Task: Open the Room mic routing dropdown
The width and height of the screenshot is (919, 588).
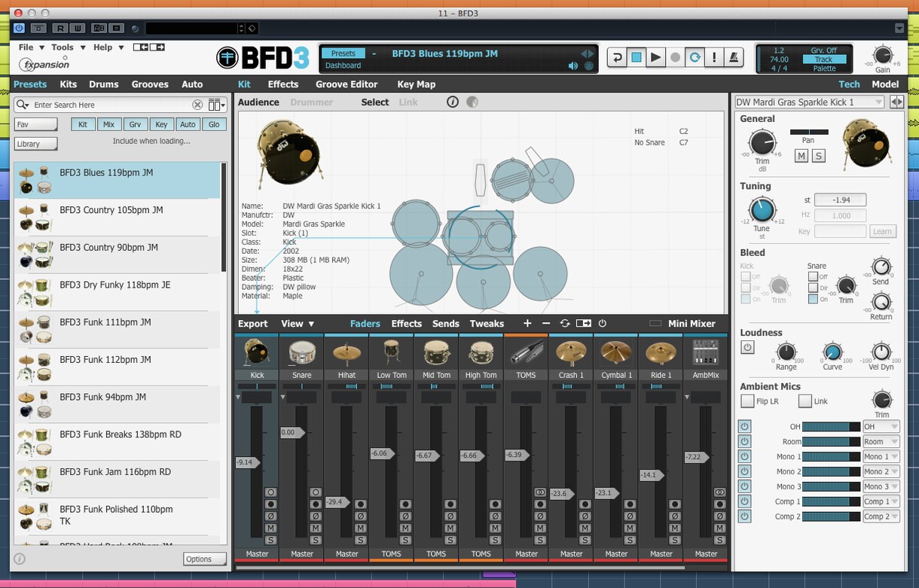Action: [881, 442]
